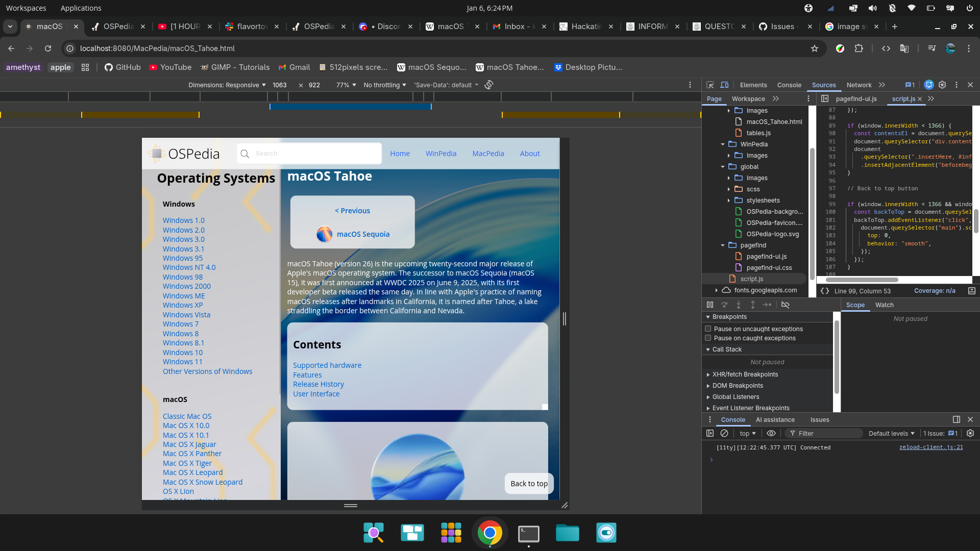The height and width of the screenshot is (551, 980).
Task: Click the rotate viewport icon
Action: tap(488, 85)
